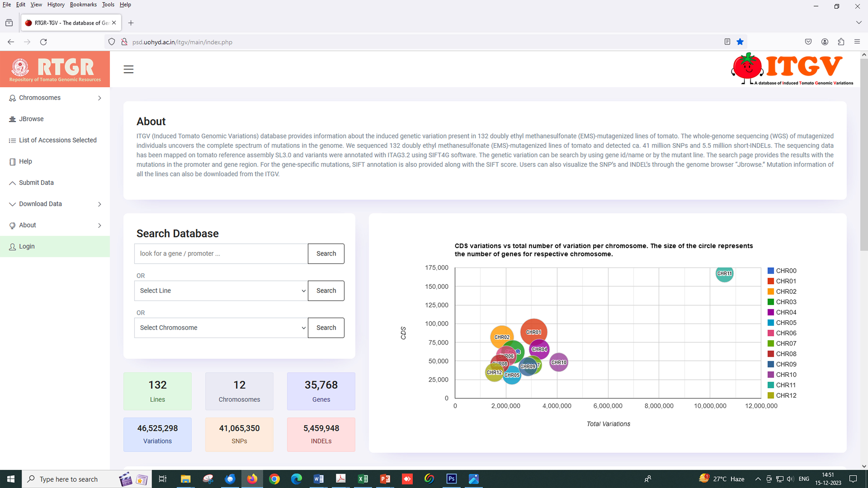Show hidden system tray icons
868x488 pixels.
[758, 479]
